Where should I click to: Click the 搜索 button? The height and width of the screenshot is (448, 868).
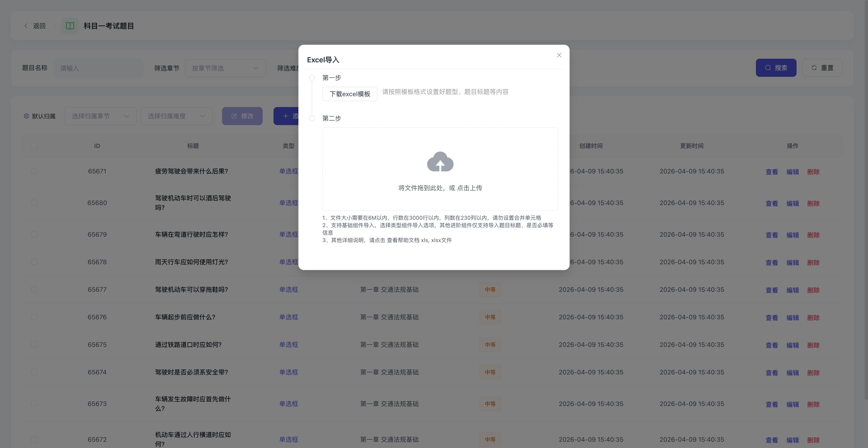[776, 68]
